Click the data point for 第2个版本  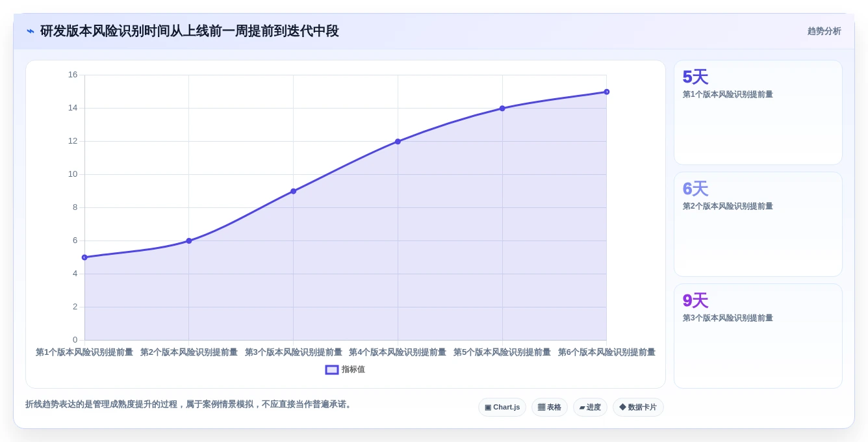(x=189, y=240)
